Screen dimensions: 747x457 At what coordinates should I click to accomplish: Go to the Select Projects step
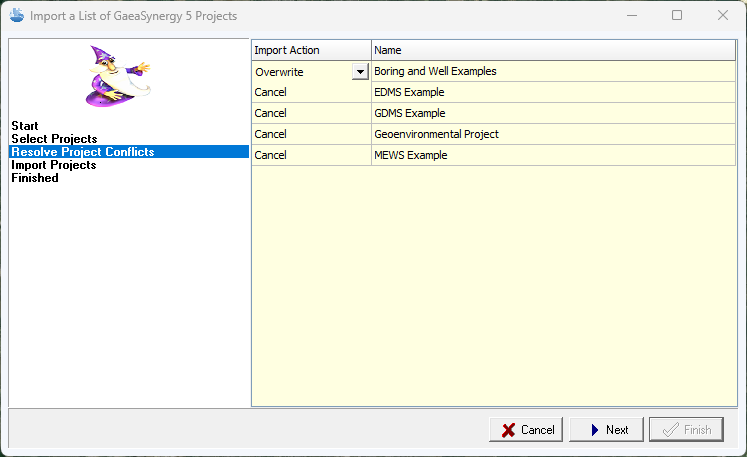point(54,139)
